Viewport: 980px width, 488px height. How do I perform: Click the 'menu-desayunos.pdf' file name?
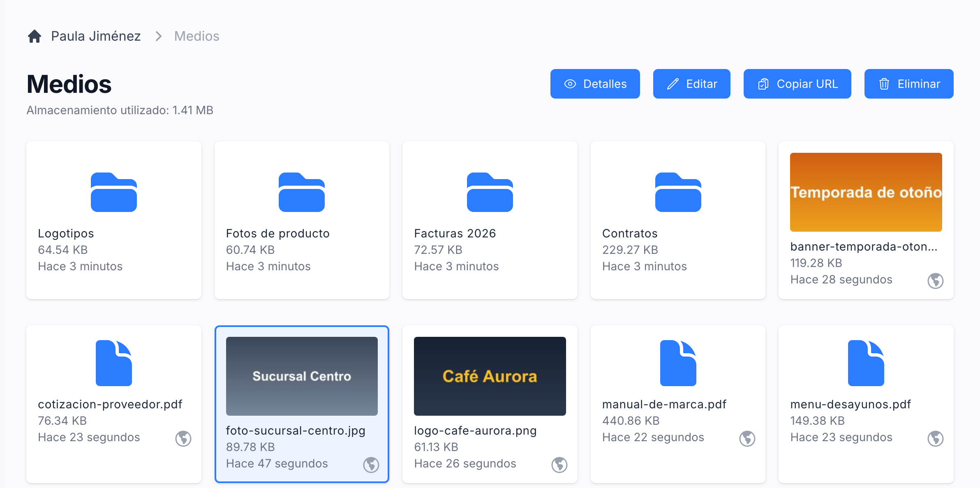[851, 404]
